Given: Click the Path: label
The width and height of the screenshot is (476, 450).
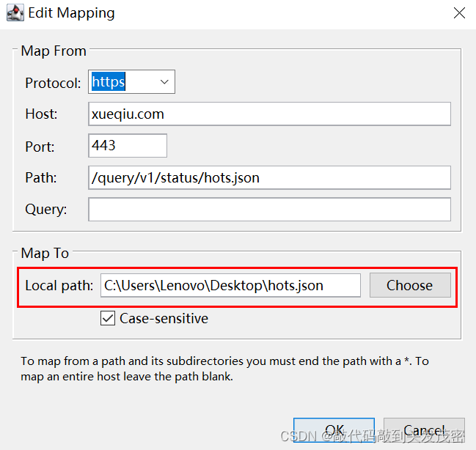Looking at the screenshot, I should [41, 177].
